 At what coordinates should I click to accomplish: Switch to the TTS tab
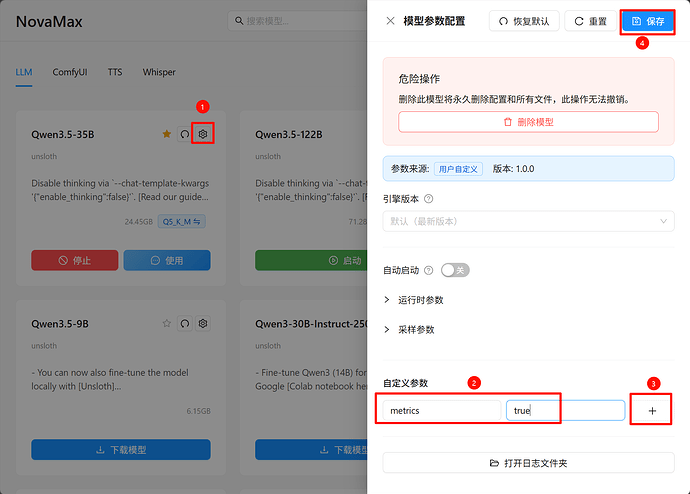click(x=115, y=72)
